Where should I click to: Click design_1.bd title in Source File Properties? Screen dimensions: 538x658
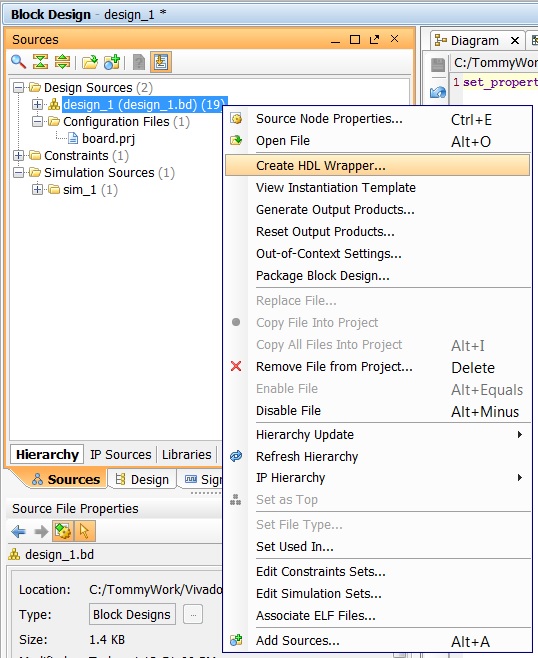(x=59, y=555)
